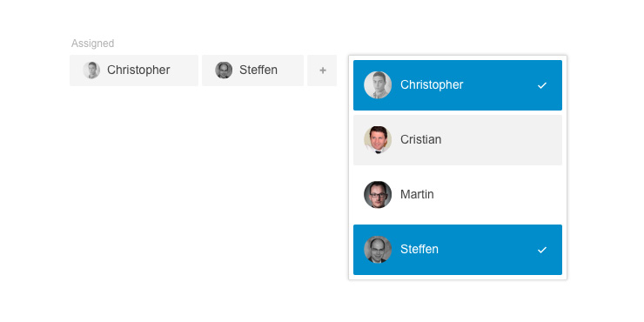Click Cristian's avatar photo in the dropdown list

coord(378,139)
